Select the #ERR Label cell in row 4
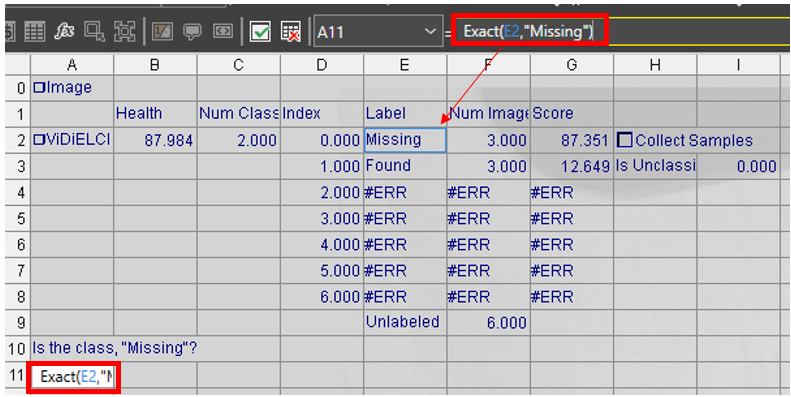The height and width of the screenshot is (397, 791). click(405, 193)
